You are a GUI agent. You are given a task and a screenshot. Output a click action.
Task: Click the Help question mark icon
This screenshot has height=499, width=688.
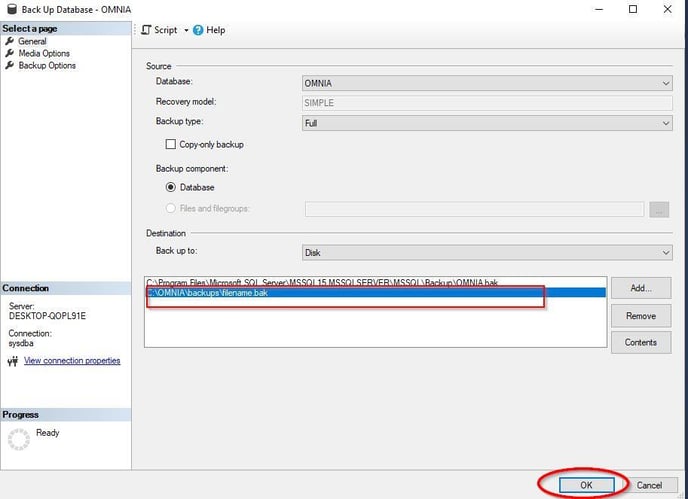(198, 30)
